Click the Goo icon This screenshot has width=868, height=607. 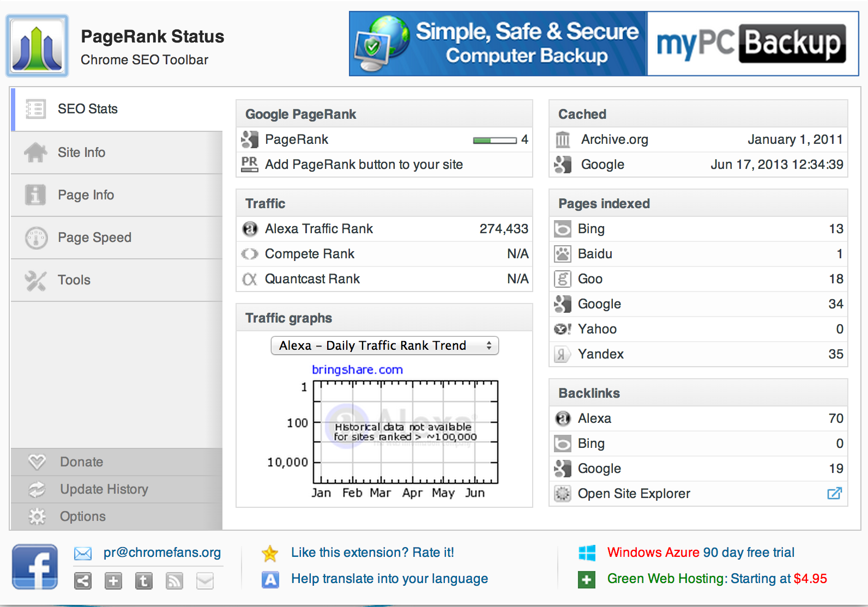(563, 279)
